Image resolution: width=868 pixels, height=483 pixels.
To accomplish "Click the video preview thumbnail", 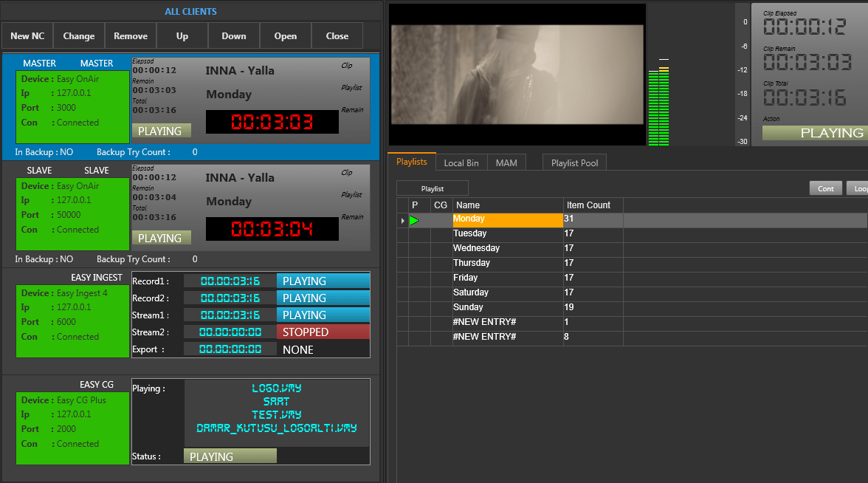I will (x=517, y=74).
